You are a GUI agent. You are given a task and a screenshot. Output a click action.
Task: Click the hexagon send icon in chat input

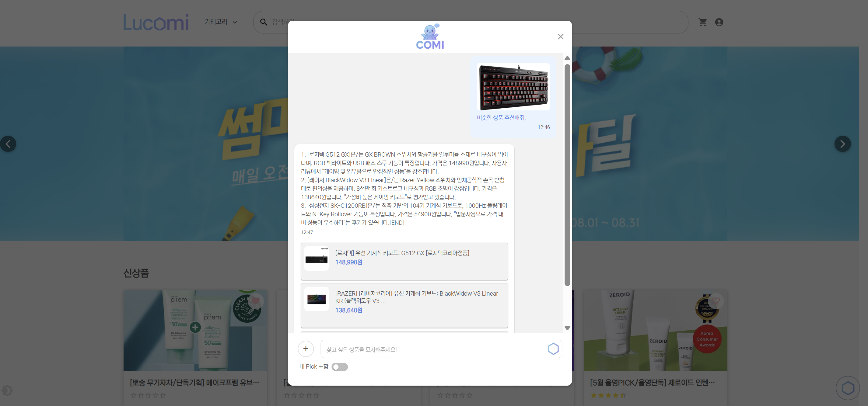coord(553,349)
